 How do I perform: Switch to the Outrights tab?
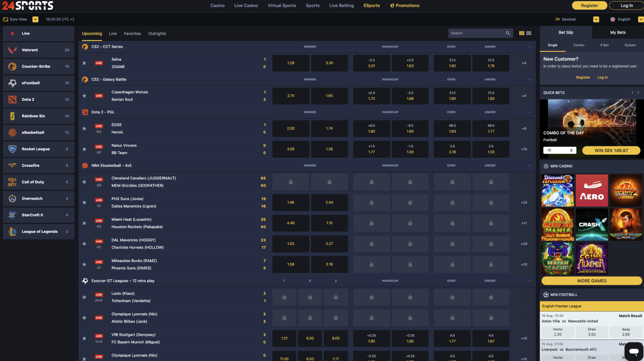click(x=157, y=34)
